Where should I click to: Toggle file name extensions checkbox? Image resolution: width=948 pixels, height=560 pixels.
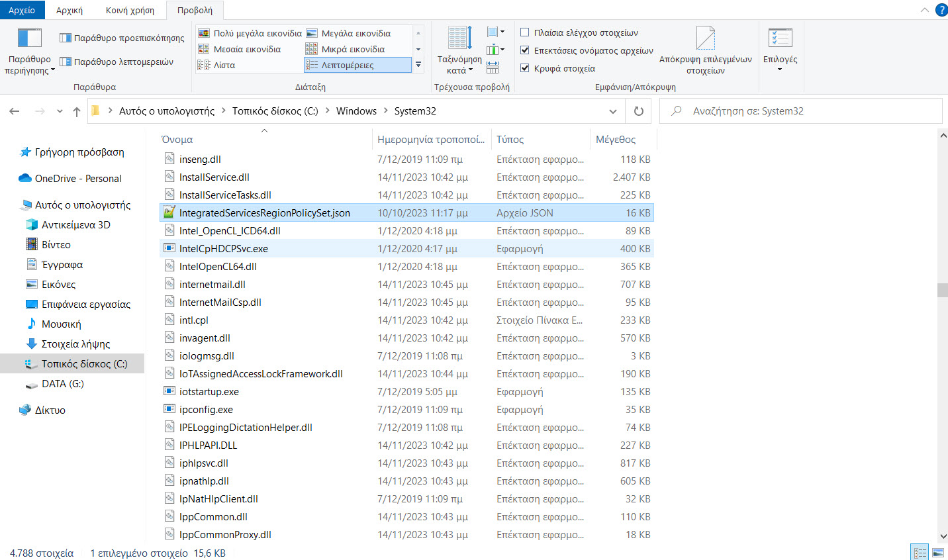click(525, 50)
